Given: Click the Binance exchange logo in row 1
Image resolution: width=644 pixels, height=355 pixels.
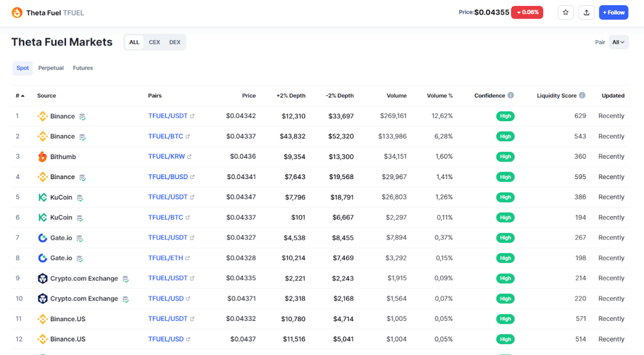Looking at the screenshot, I should click(42, 116).
